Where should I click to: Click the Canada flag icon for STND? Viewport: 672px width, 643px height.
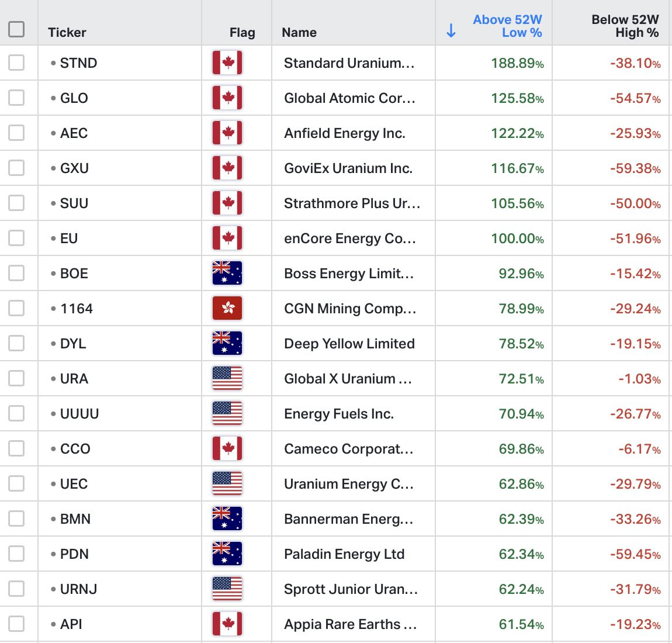point(227,63)
